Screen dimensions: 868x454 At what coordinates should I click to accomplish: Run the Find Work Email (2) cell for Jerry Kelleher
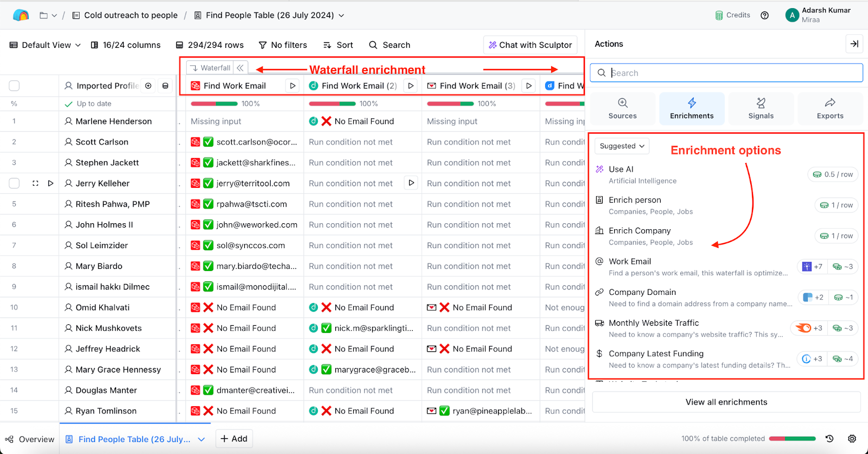411,183
